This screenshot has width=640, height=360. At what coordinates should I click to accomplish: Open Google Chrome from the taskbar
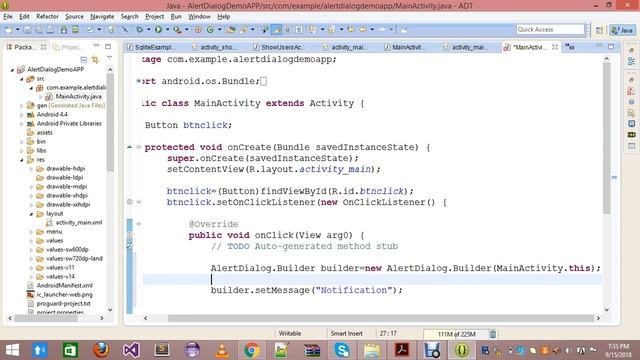tap(252, 350)
